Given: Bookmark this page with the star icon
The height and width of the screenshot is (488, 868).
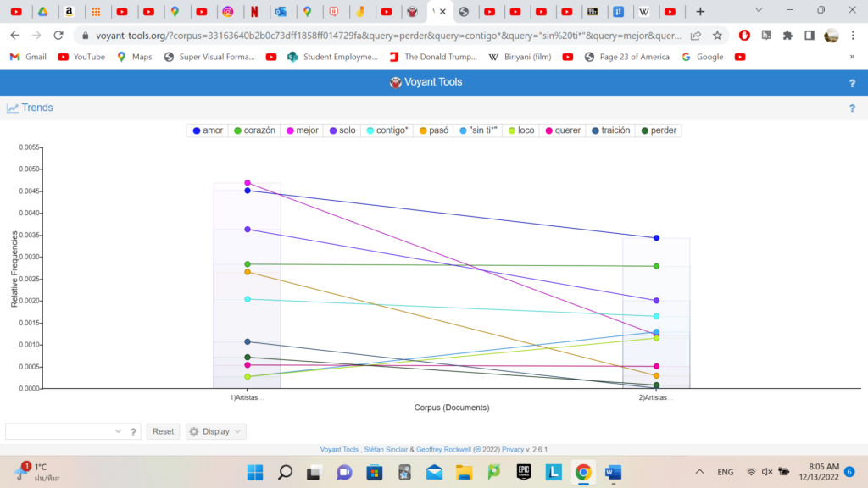Looking at the screenshot, I should (x=717, y=36).
